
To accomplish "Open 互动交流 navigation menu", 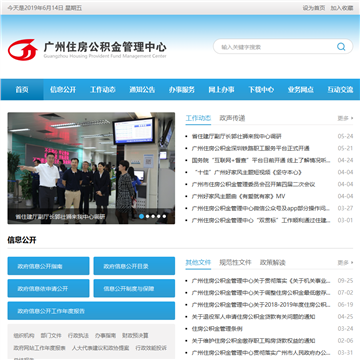I will 340,89.
